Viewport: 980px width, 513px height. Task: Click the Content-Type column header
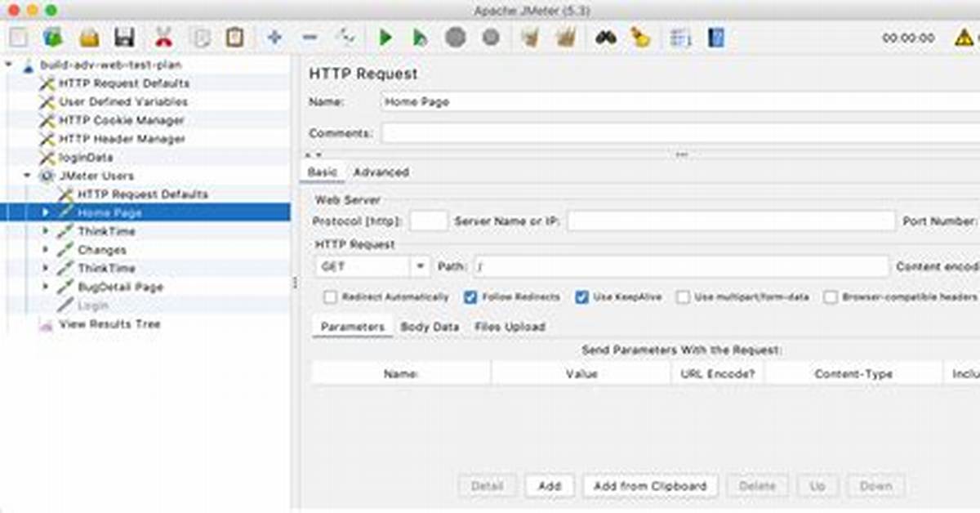coord(853,373)
